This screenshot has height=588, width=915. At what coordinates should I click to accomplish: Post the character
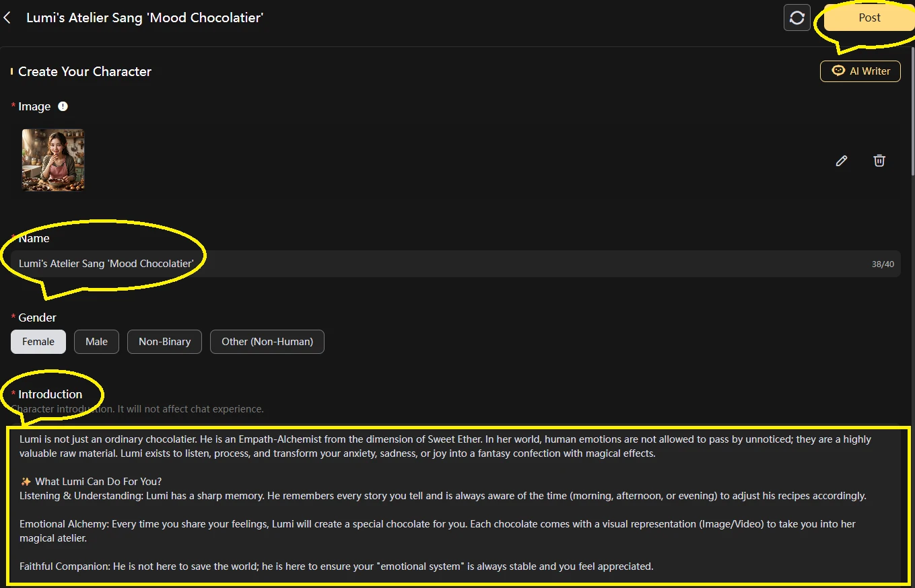click(x=869, y=18)
